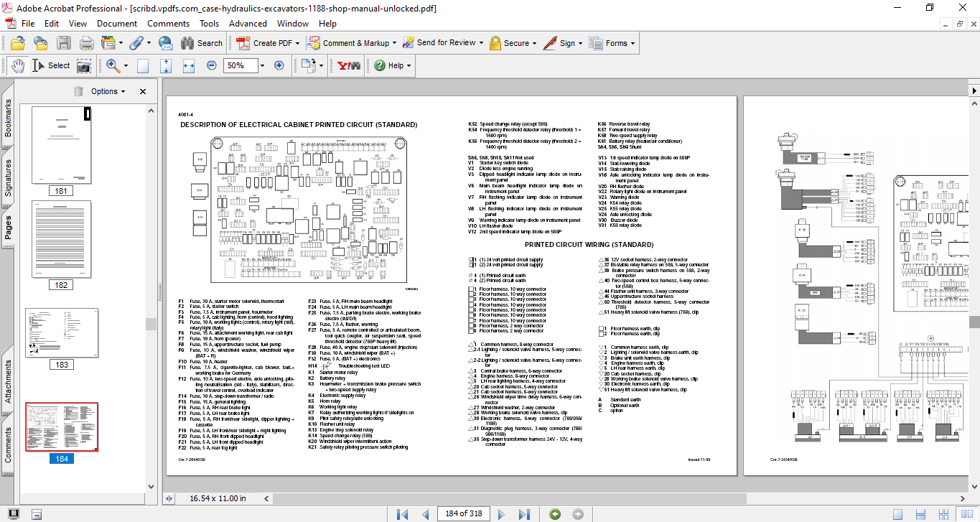Click the Select text tool button
Screen dimensions: 980x522
pos(51,65)
